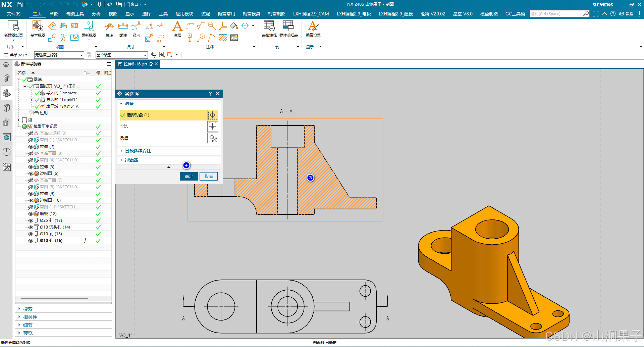Screen dimensions: 644x347
Task: Toggle visibility of 拉伸 (9) feature
Action: coord(31,194)
